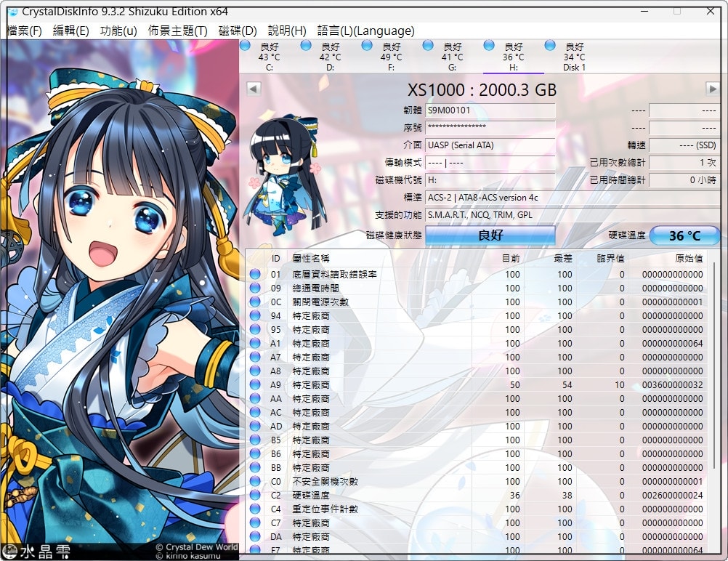The height and width of the screenshot is (561, 728).
Task: Click status icon of attribute A7 row
Action: [255, 357]
